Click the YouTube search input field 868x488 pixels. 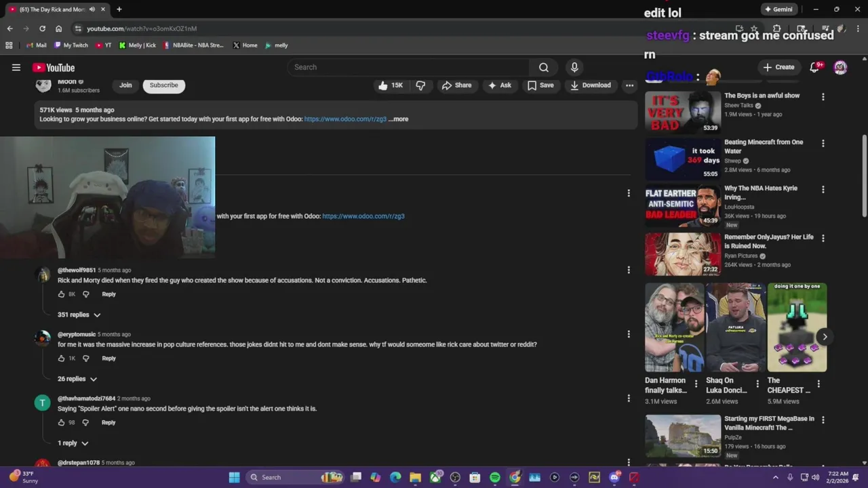click(x=409, y=67)
